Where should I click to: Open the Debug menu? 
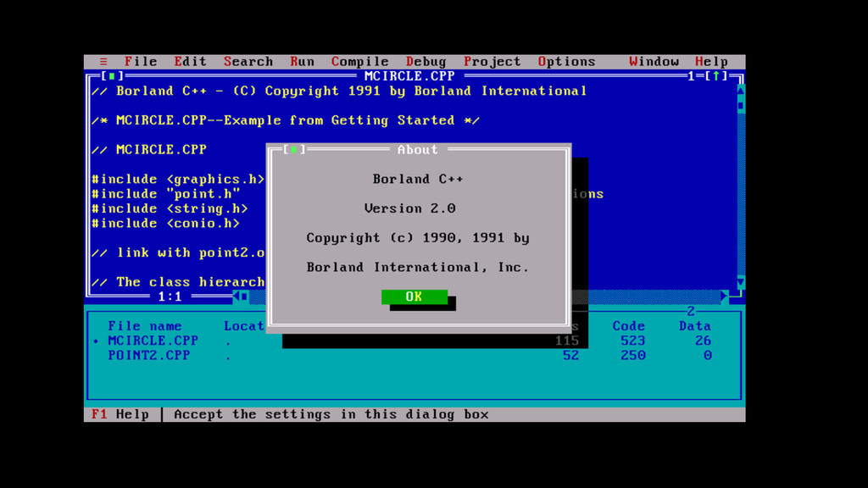coord(426,61)
